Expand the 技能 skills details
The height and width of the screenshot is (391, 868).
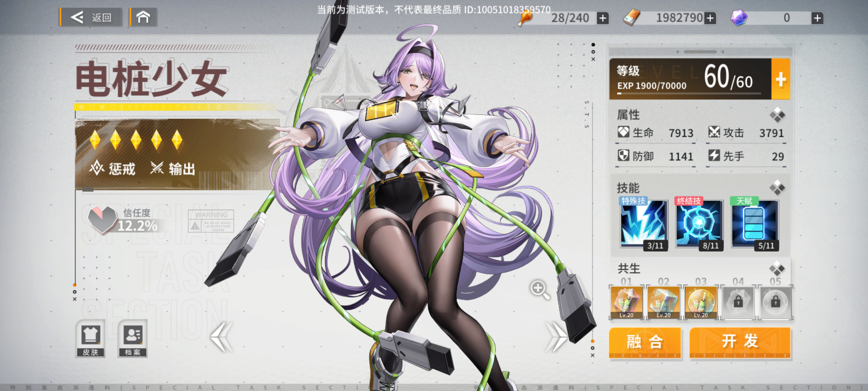(777, 188)
